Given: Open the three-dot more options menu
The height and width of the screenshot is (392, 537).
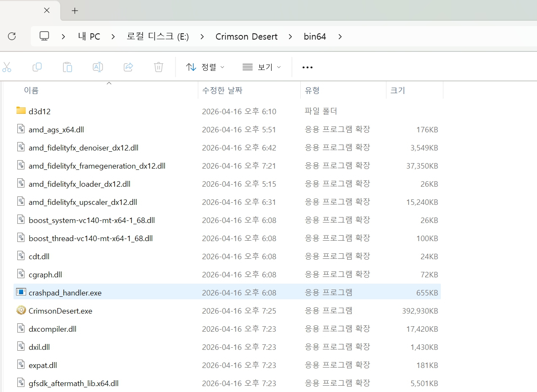Looking at the screenshot, I should pos(308,67).
